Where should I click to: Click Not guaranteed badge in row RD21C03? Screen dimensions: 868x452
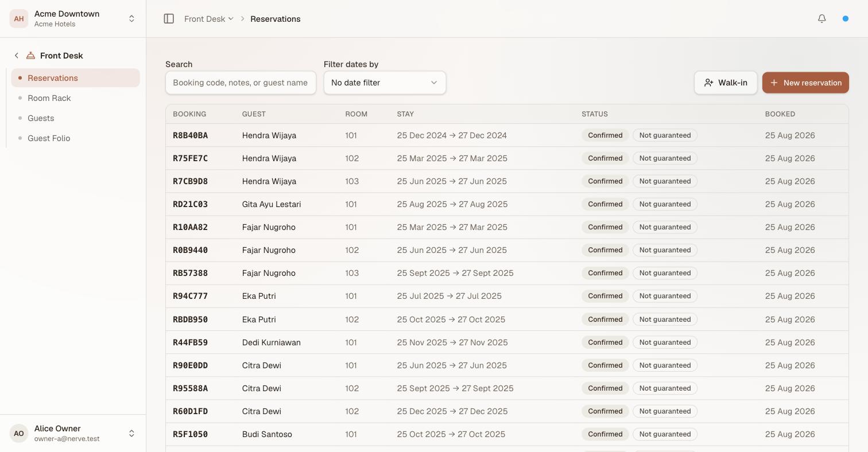point(665,204)
